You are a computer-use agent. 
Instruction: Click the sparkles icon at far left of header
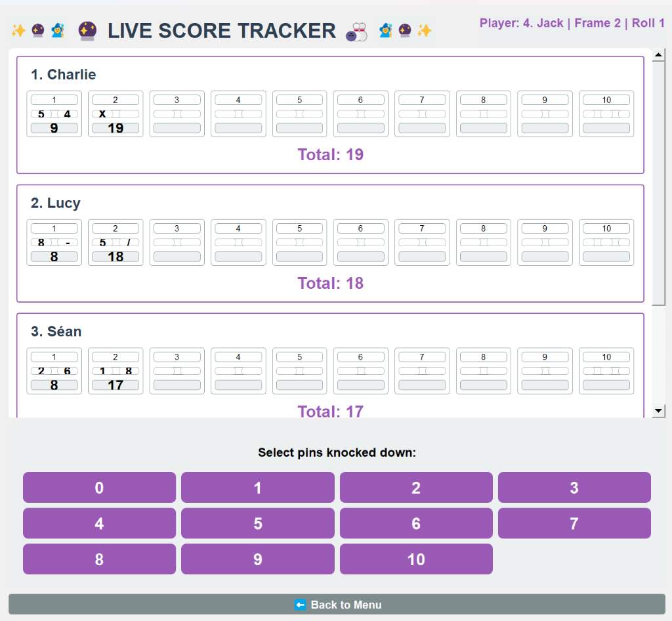coord(18,30)
